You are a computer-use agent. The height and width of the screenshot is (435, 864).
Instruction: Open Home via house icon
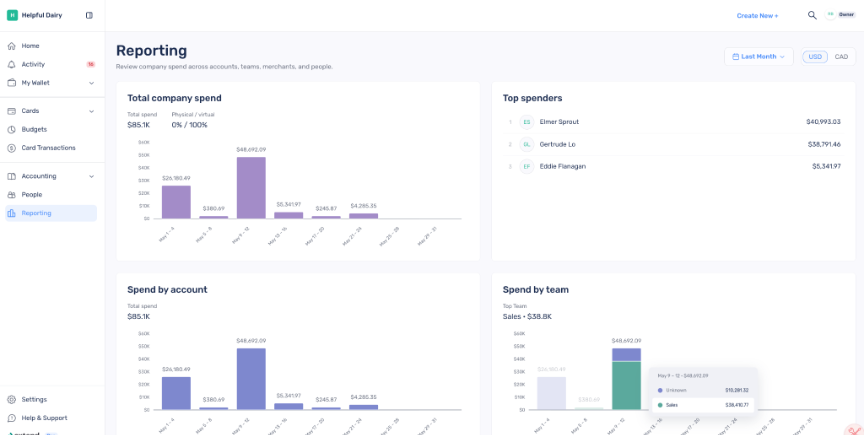(11, 46)
